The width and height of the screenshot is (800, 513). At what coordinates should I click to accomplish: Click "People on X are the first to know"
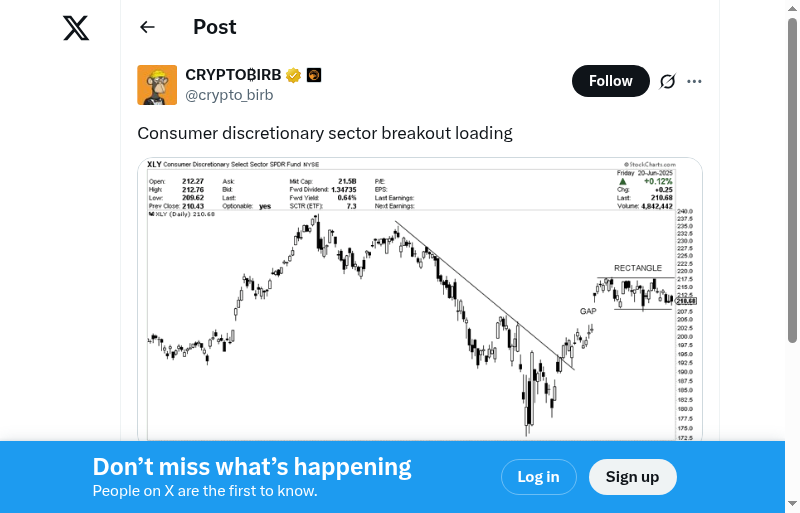click(205, 491)
